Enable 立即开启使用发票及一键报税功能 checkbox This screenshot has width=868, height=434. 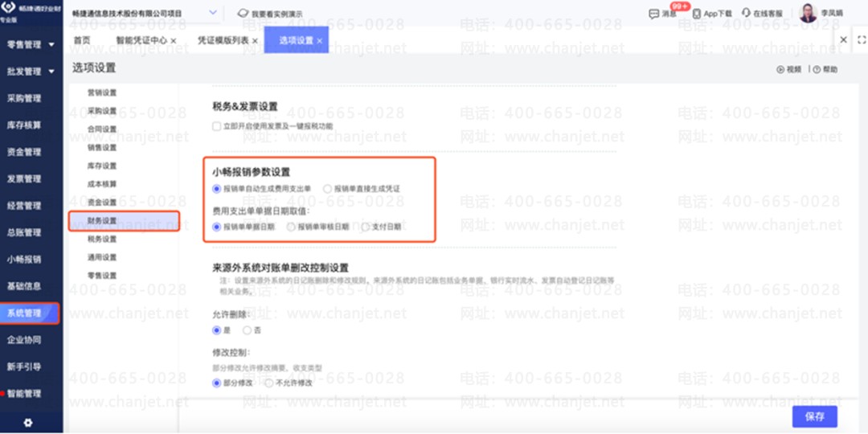tap(216, 126)
